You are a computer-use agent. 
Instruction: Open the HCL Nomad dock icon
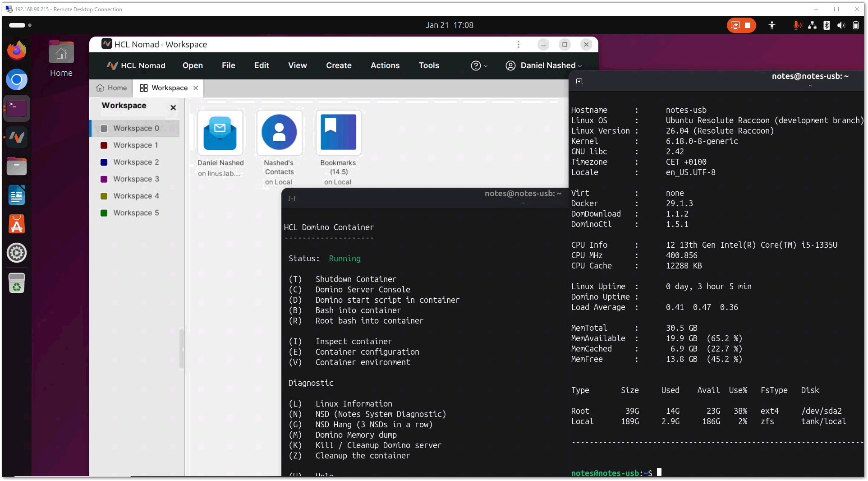(x=17, y=137)
